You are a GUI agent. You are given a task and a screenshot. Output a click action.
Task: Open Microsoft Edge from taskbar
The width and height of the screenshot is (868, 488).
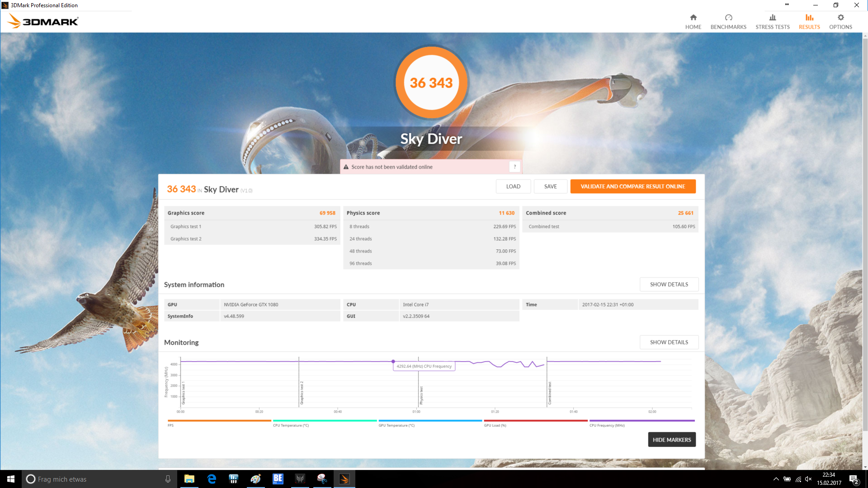[x=212, y=479]
